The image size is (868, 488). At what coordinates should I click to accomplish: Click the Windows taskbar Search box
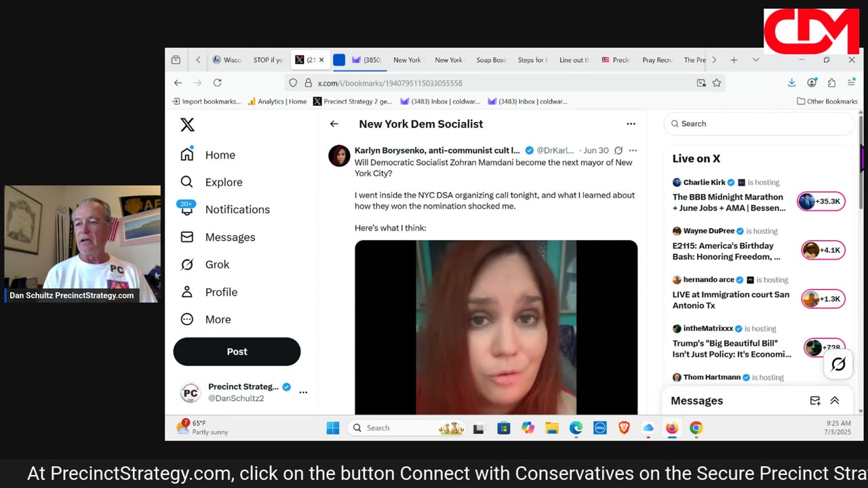[x=407, y=428]
